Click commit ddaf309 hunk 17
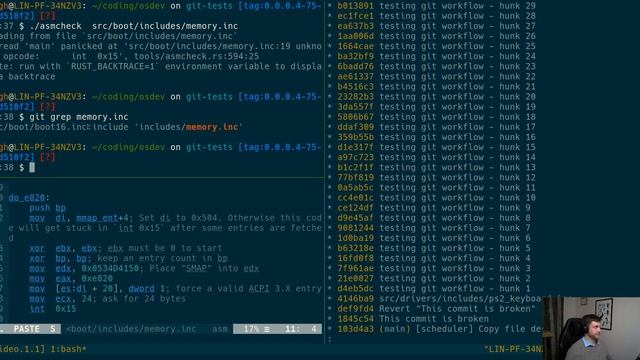Screen dimensions: 640x360 pos(436,127)
